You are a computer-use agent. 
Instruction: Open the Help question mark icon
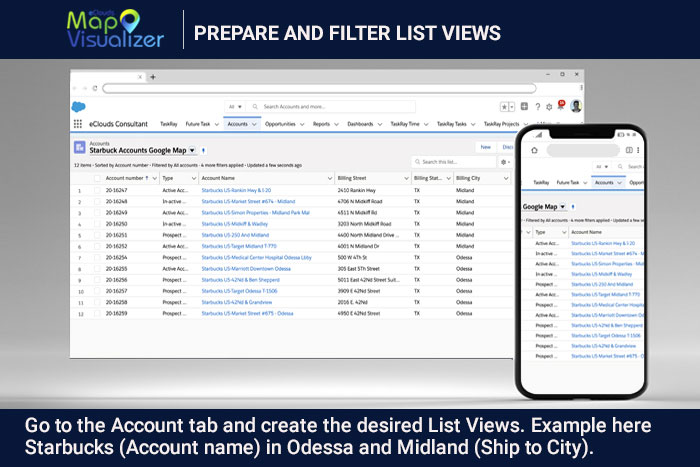(x=538, y=107)
